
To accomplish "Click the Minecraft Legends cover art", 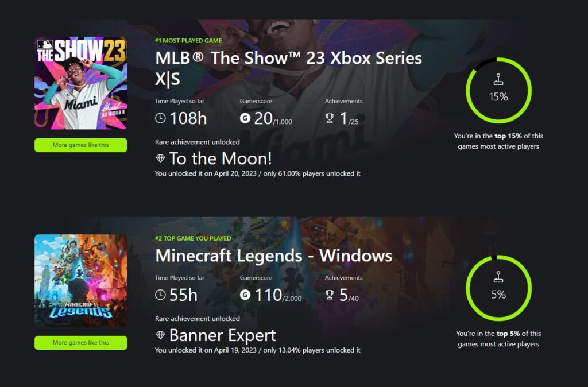I will (80, 280).
